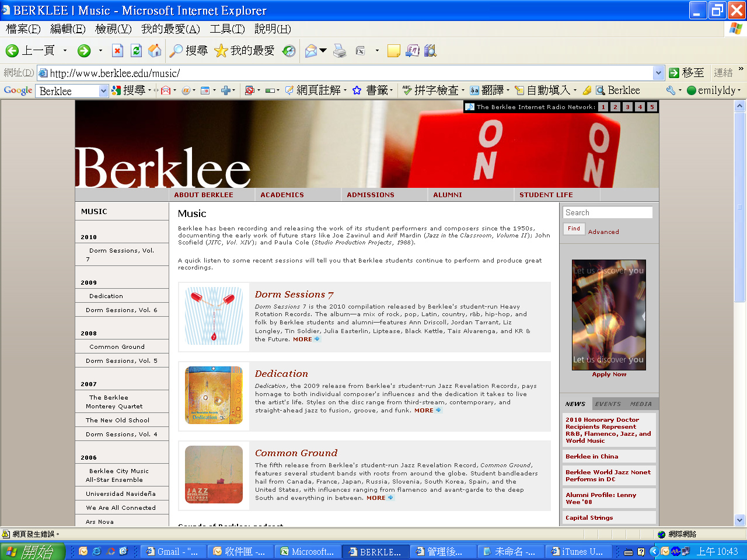
Task: Click the Find button under Search
Action: tap(574, 229)
